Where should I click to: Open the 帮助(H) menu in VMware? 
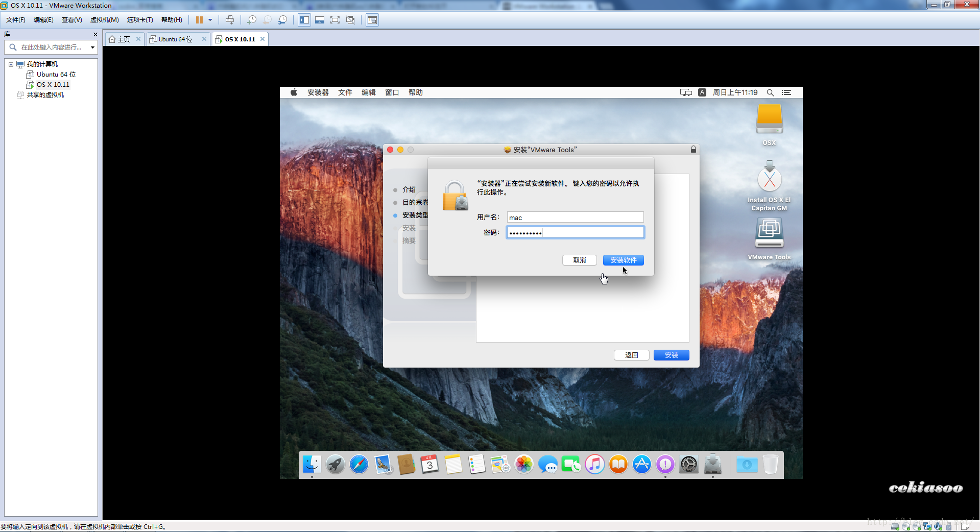pos(172,20)
